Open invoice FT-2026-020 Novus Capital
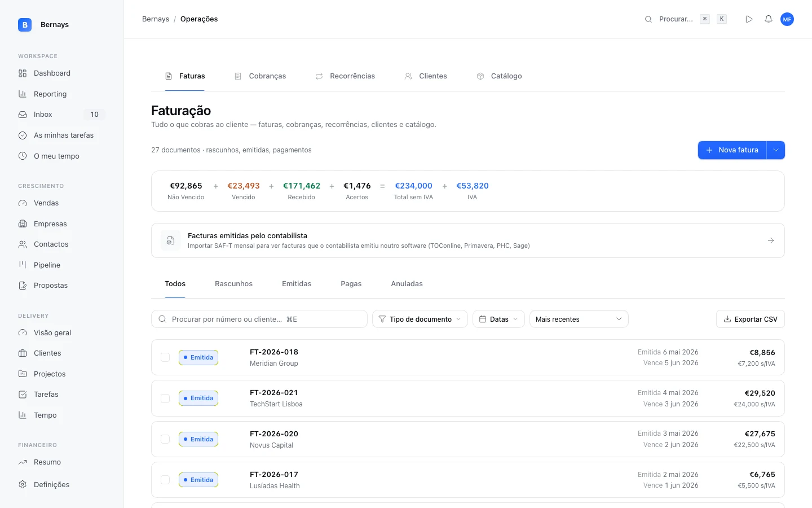 (x=468, y=439)
